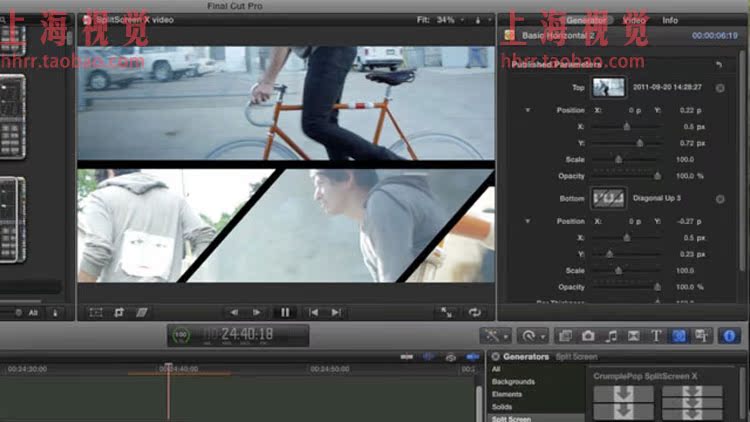Jump to previous frame in viewer

(x=234, y=312)
